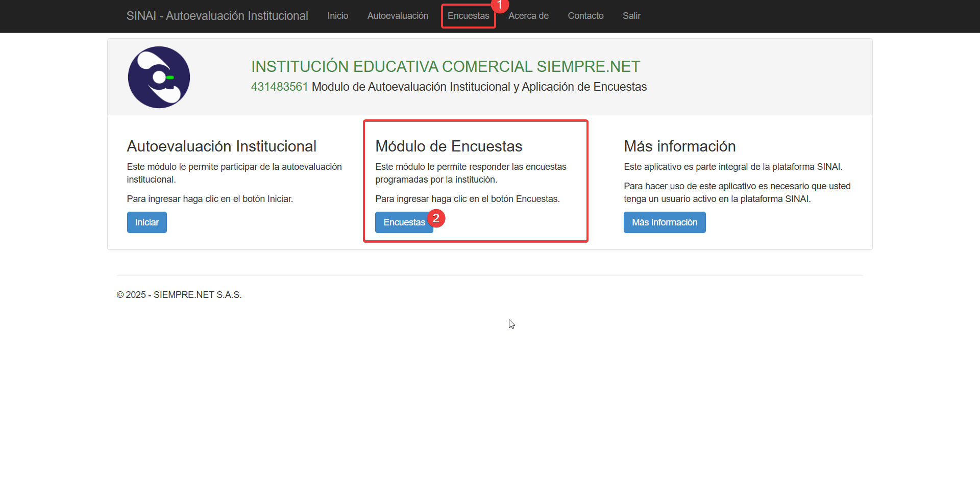The image size is (980, 482).
Task: Select Encuestas in the top navigation bar
Action: coord(468,16)
